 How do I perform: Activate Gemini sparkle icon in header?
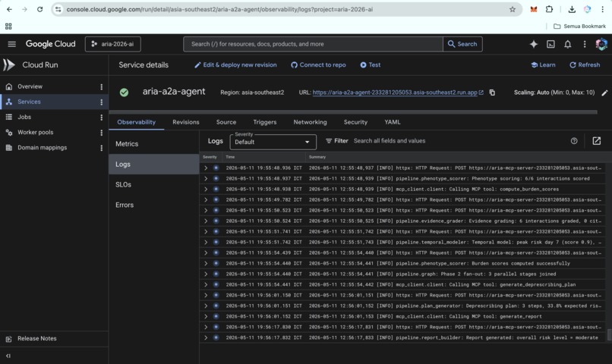point(534,44)
